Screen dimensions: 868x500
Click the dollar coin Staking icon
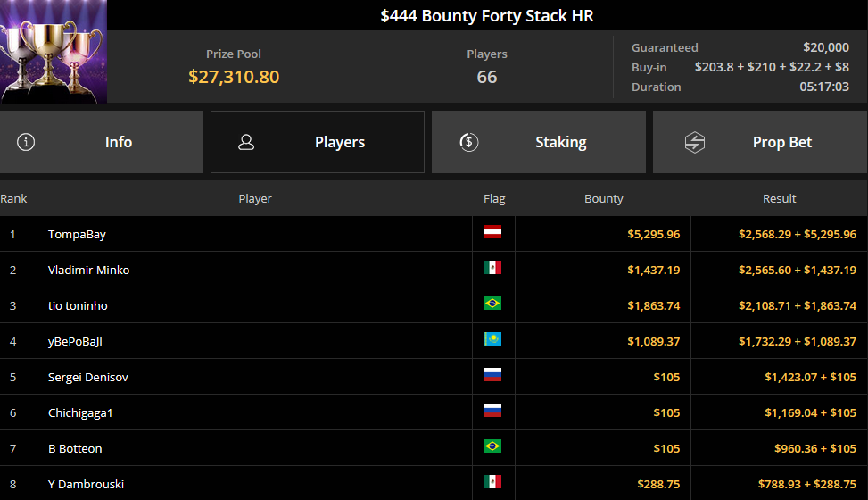click(x=469, y=143)
